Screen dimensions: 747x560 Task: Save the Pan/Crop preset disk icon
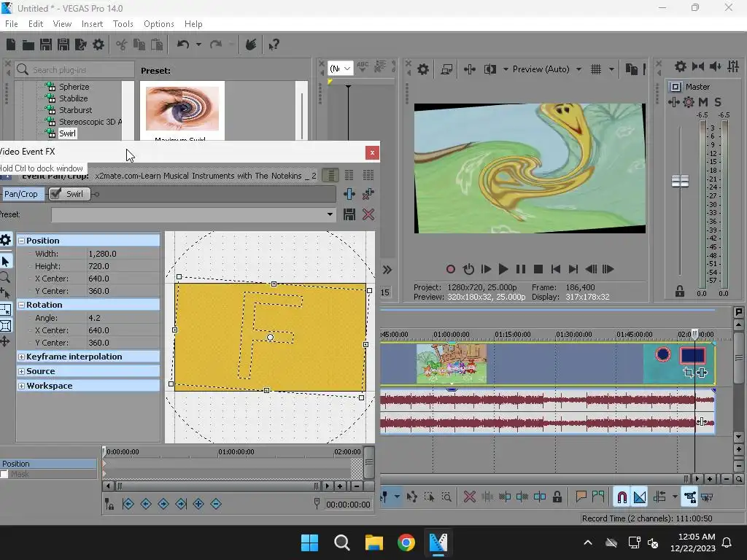[x=349, y=214]
